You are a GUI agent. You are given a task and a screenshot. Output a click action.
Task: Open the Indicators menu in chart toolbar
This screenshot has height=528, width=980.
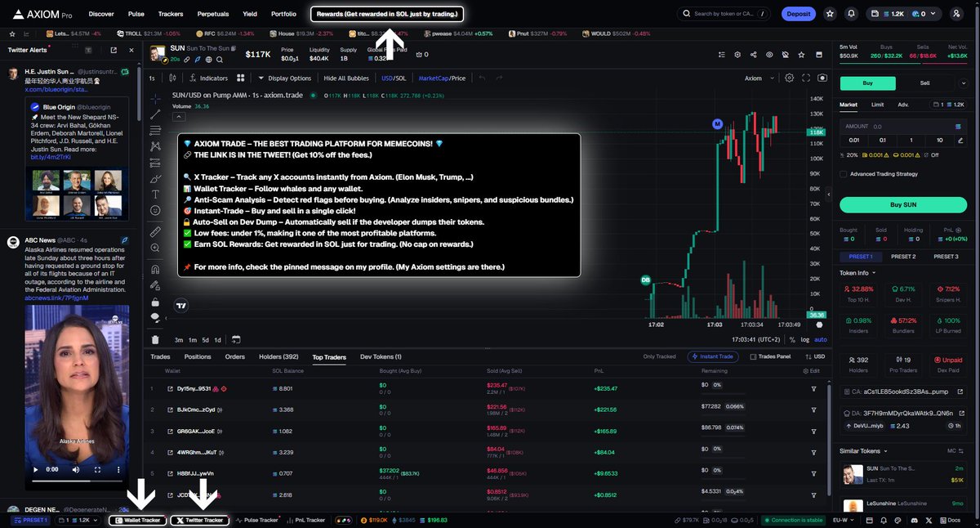click(x=207, y=78)
